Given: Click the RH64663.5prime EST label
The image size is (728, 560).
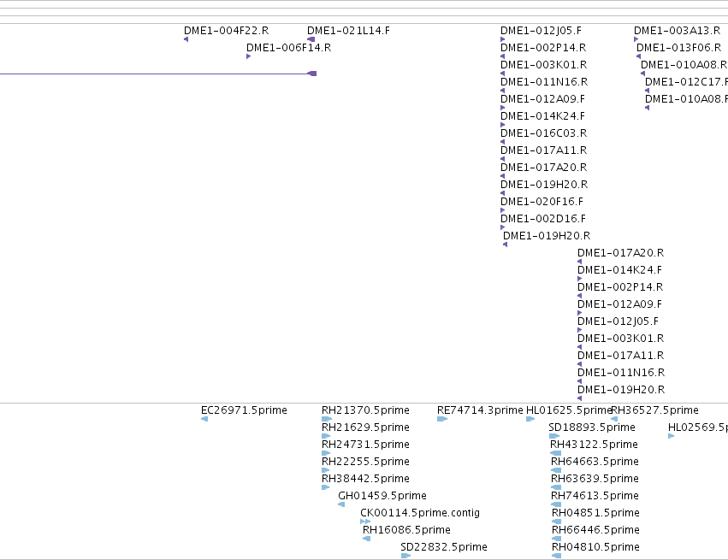Looking at the screenshot, I should (x=595, y=462).
